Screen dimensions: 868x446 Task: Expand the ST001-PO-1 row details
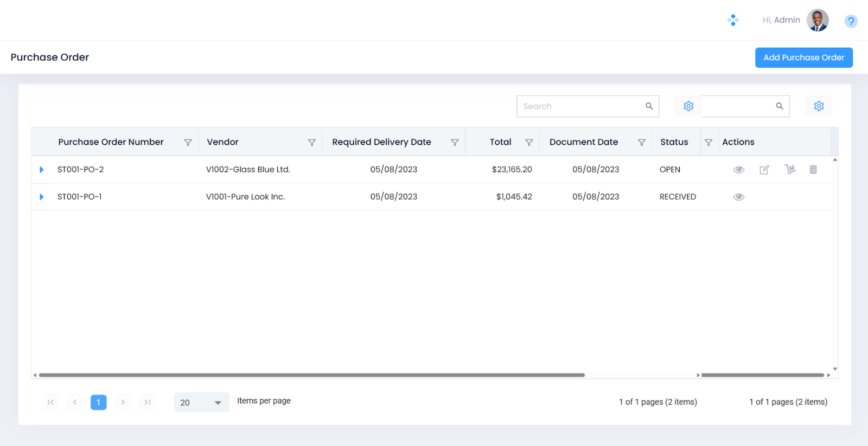pyautogui.click(x=41, y=197)
